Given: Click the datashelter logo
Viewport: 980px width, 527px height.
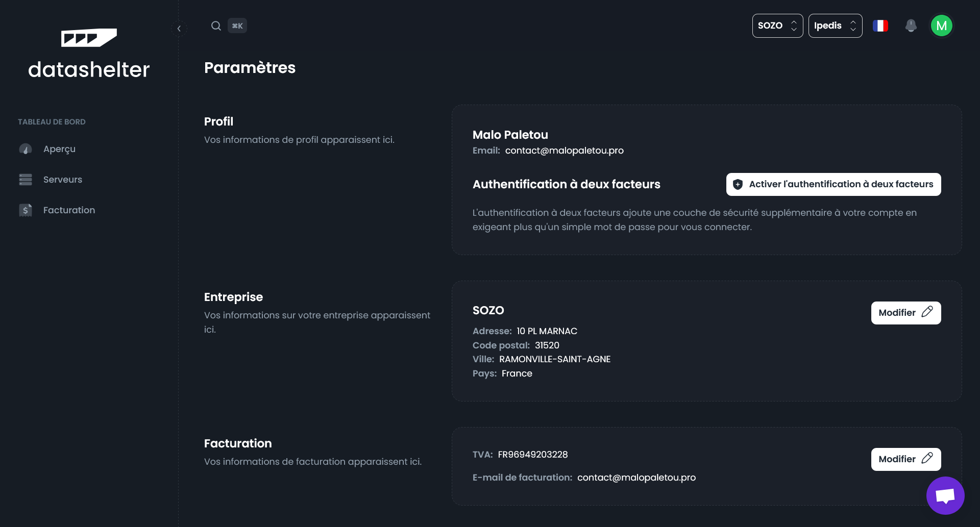Looking at the screenshot, I should tap(88, 53).
